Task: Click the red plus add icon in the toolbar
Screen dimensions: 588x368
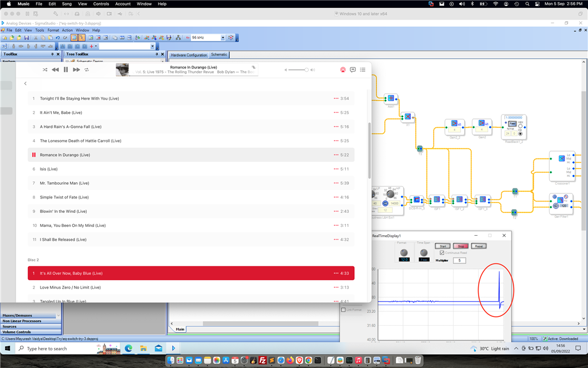Action: (91, 46)
